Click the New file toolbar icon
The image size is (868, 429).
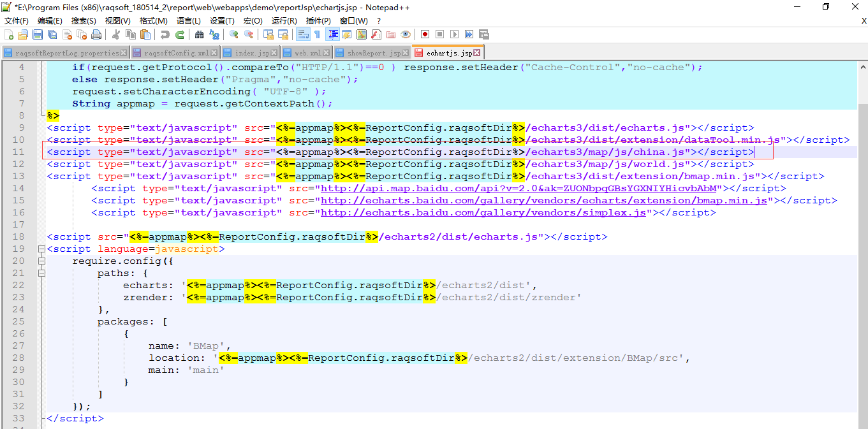click(9, 34)
